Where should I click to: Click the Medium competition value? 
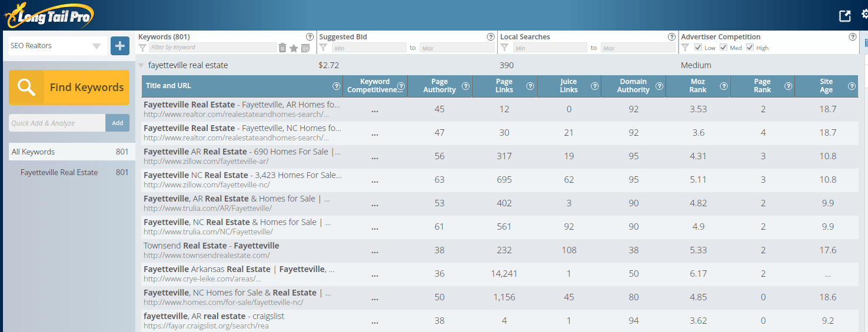696,65
